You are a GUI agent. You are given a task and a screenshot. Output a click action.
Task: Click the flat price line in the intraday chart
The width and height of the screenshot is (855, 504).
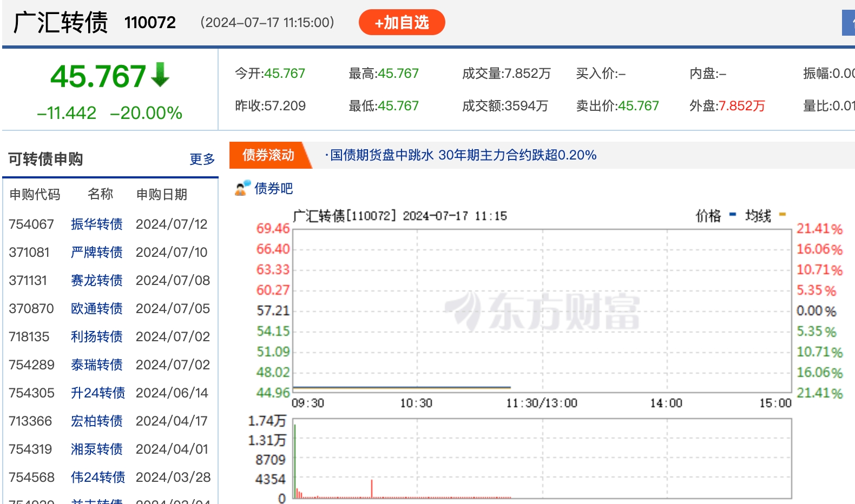click(x=402, y=387)
